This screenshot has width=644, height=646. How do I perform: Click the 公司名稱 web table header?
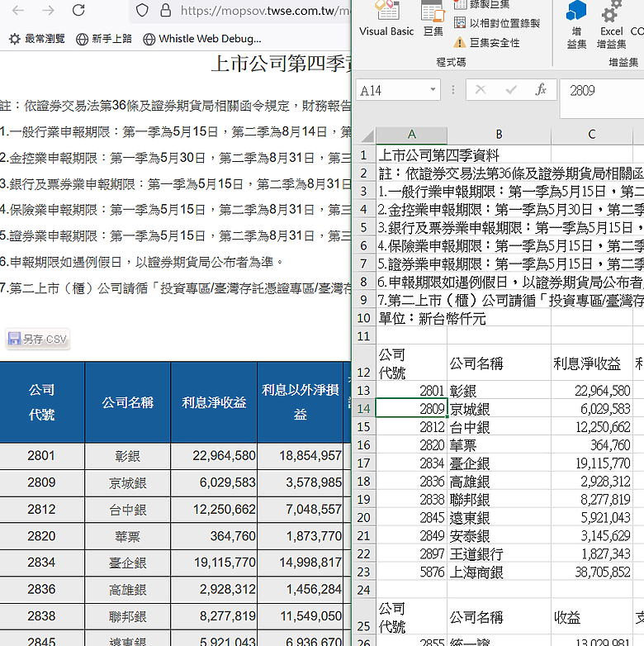(128, 402)
